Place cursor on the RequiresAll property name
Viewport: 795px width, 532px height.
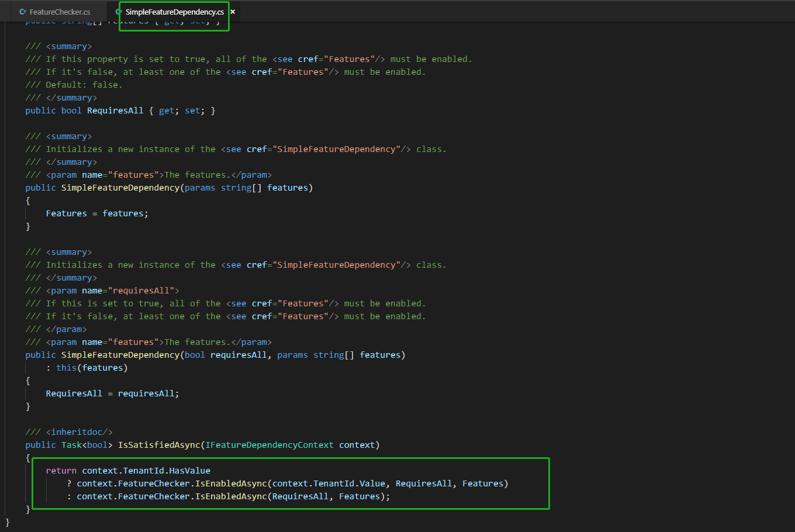point(115,110)
